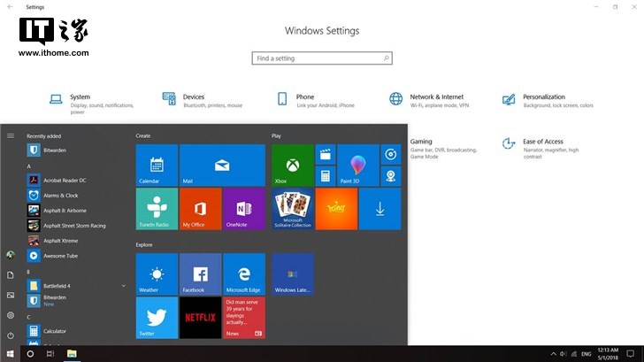Open the Facebook tile
This screenshot has height=362, width=644.
pos(201,274)
